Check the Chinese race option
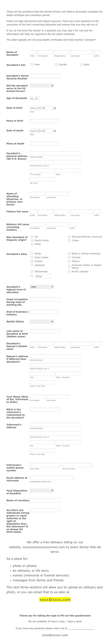The height and width of the screenshot is (644, 110). [69, 257]
